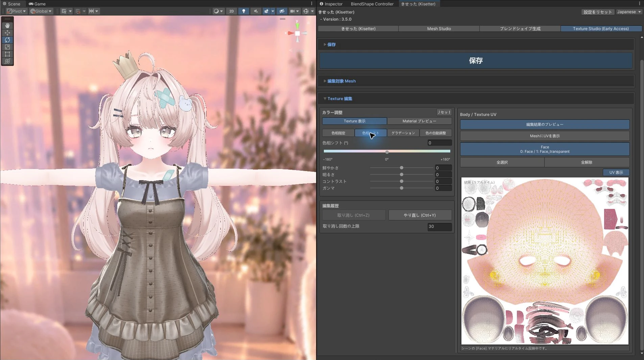Click the large 保存 button
This screenshot has height=360, width=644.
tap(476, 61)
